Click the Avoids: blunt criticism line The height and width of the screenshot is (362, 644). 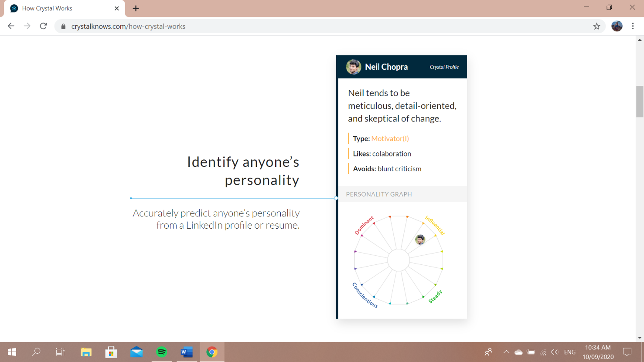coord(387,169)
